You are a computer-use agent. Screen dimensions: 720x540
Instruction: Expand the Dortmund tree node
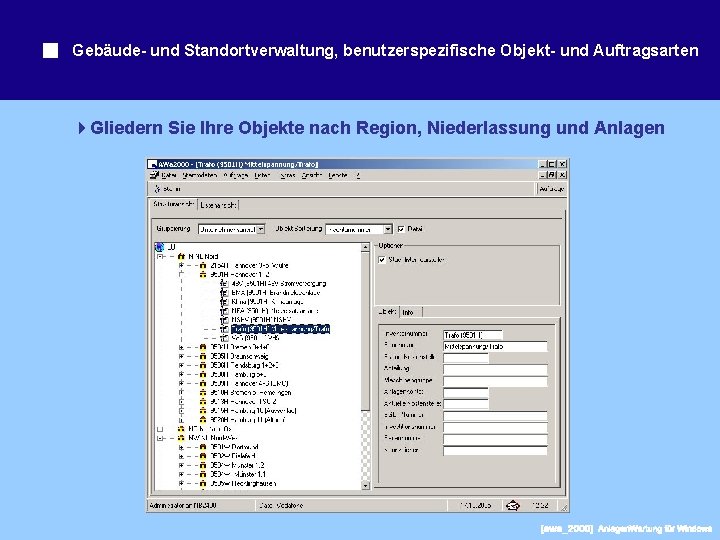[x=181, y=447]
